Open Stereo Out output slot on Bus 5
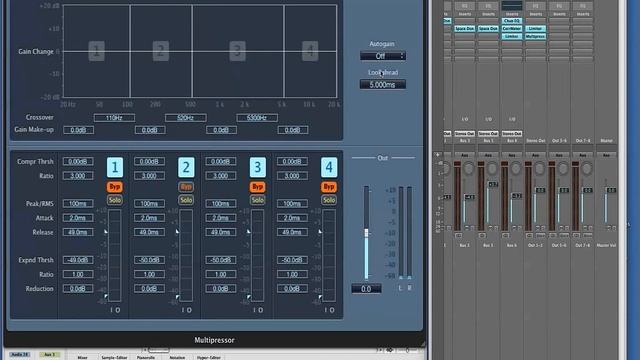 [488, 133]
